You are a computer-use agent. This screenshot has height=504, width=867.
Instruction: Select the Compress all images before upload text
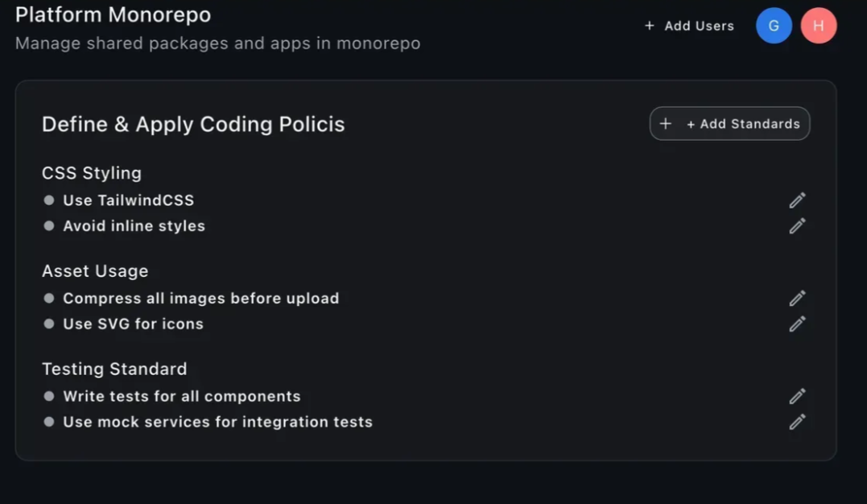point(201,299)
